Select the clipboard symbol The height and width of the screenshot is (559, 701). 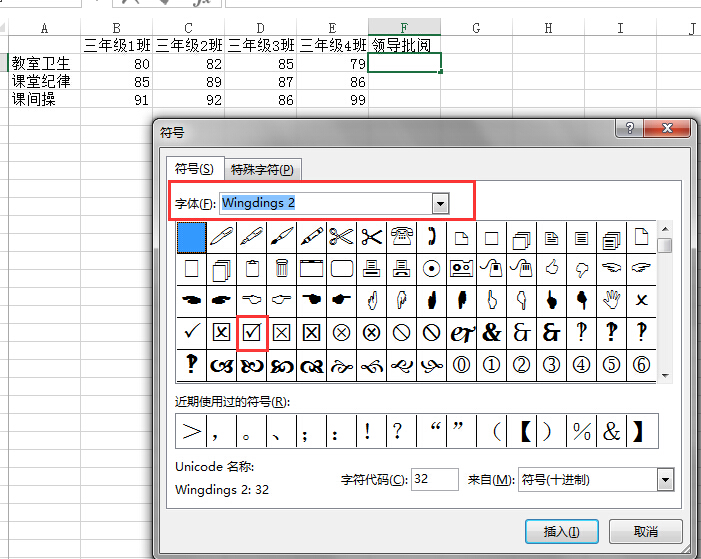[x=252, y=269]
